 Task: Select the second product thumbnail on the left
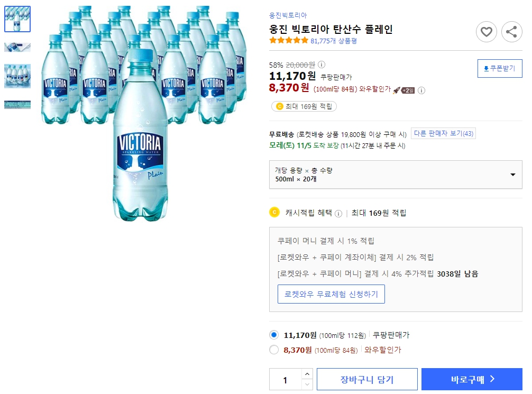[17, 47]
